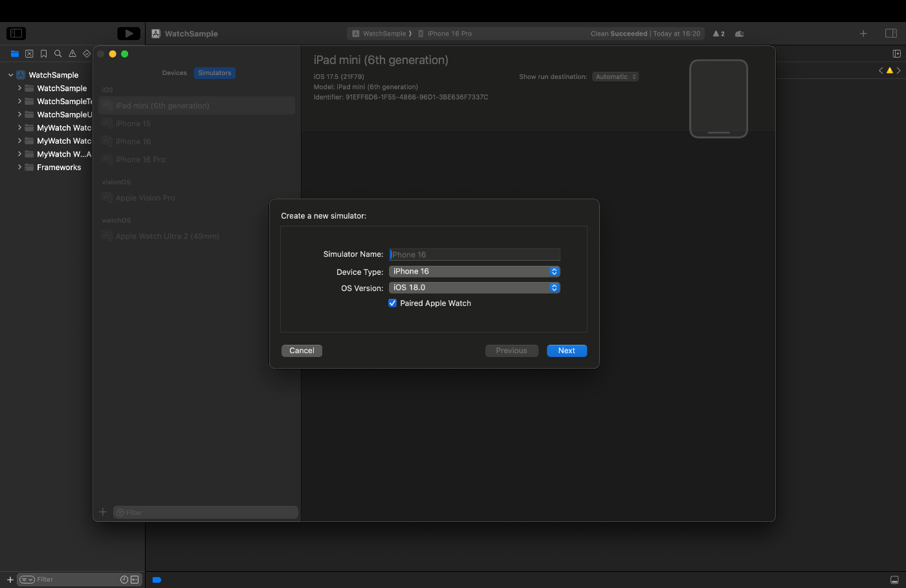The height and width of the screenshot is (588, 906).
Task: Go to next issue with right chevron
Action: click(x=898, y=71)
